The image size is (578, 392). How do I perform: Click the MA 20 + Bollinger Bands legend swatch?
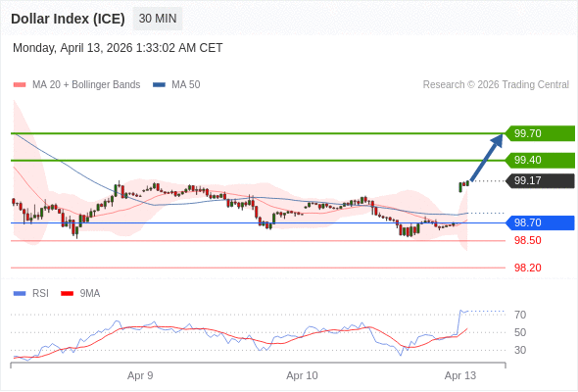20,85
